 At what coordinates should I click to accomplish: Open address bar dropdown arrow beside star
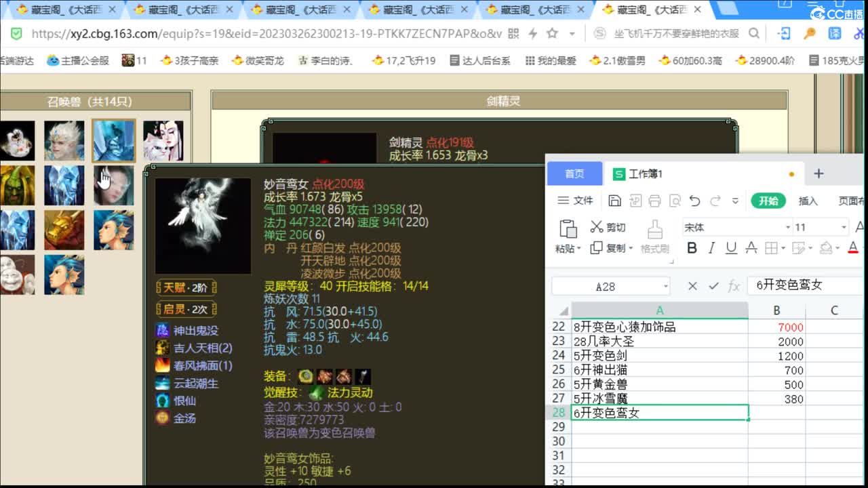[572, 33]
